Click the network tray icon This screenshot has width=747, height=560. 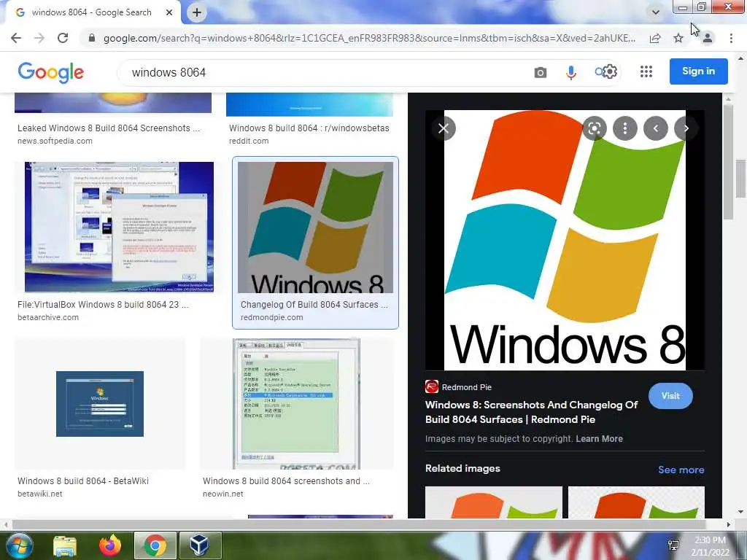[x=673, y=545]
